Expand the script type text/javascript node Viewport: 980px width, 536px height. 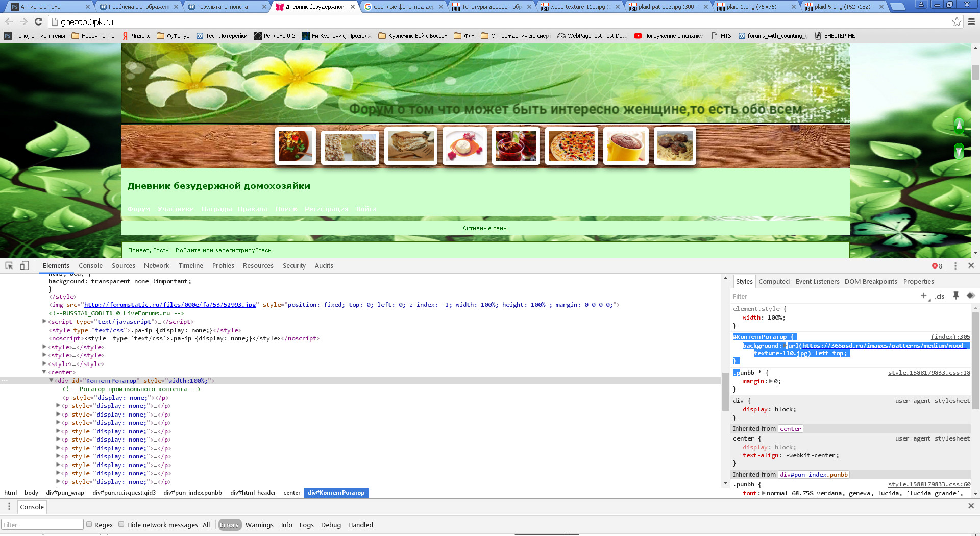[x=44, y=322]
